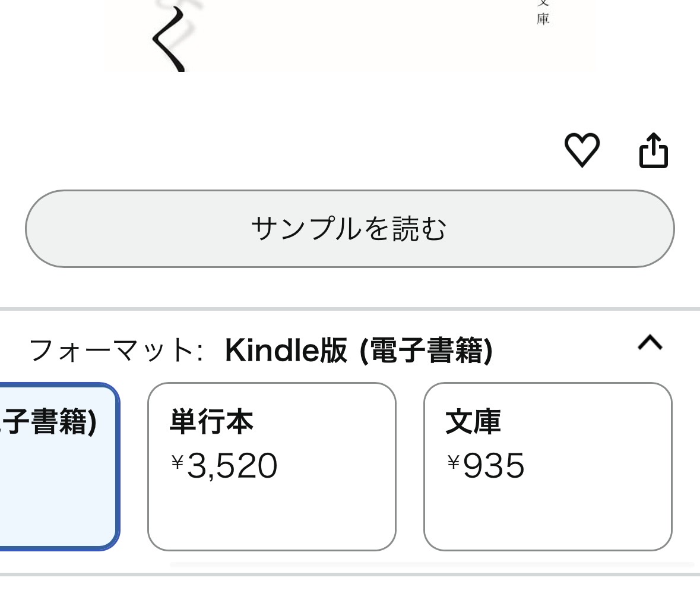The height and width of the screenshot is (609, 700).
Task: Select the highlighted Kindle版 電子書籍 card
Action: coord(58,466)
